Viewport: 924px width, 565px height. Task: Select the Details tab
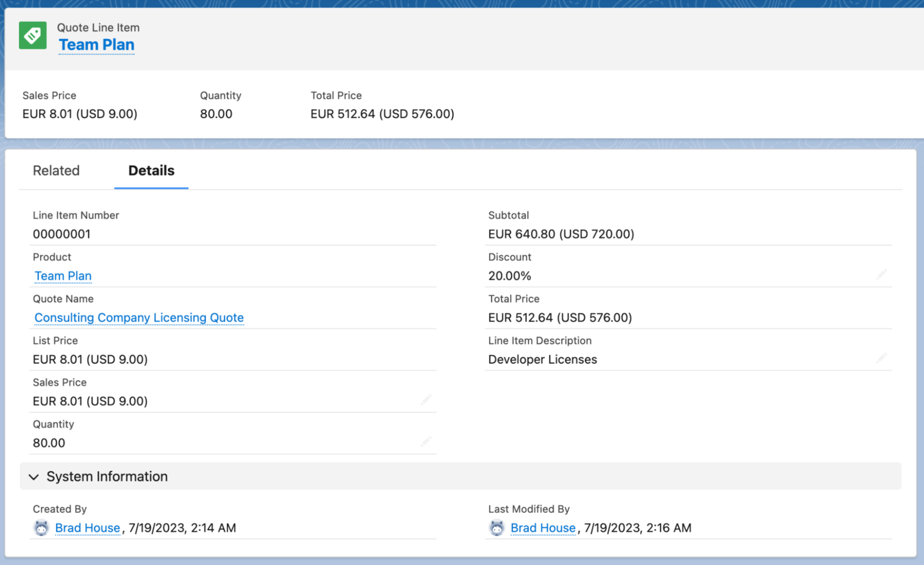pos(151,170)
